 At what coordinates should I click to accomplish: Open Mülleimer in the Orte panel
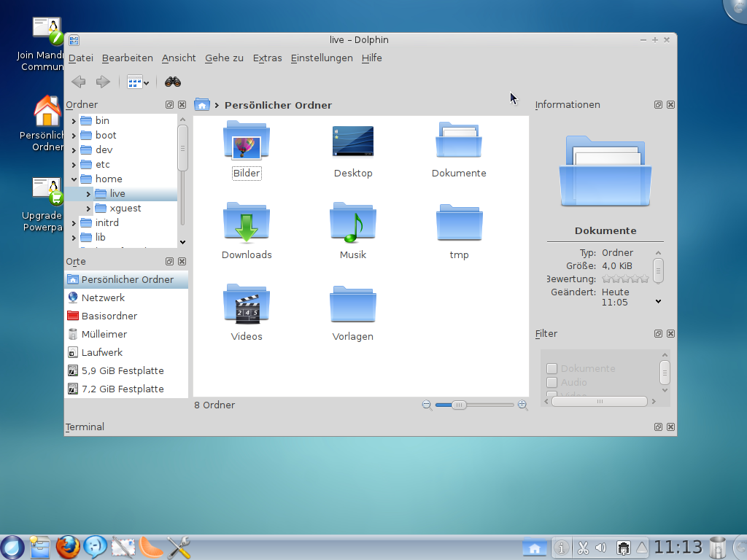104,334
